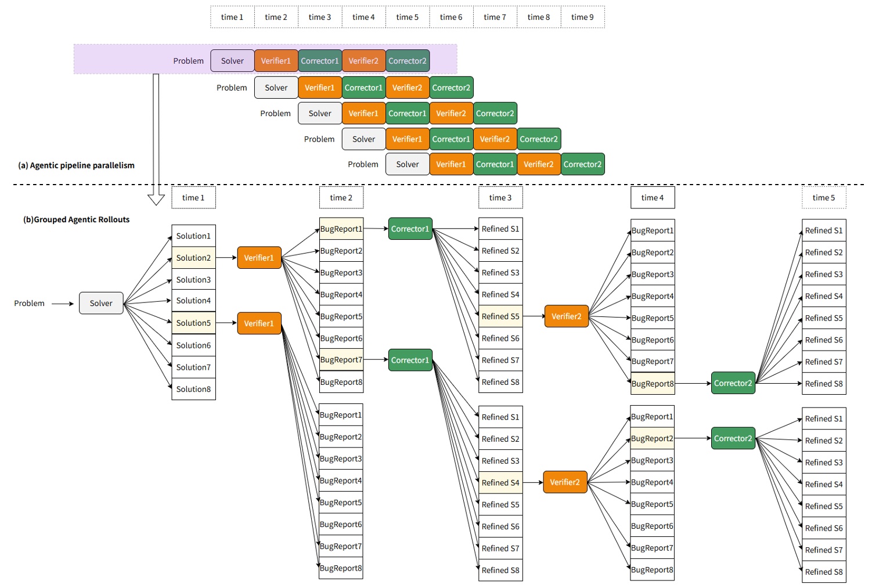
Task: Click the "time 9" header cell
Action: [582, 17]
